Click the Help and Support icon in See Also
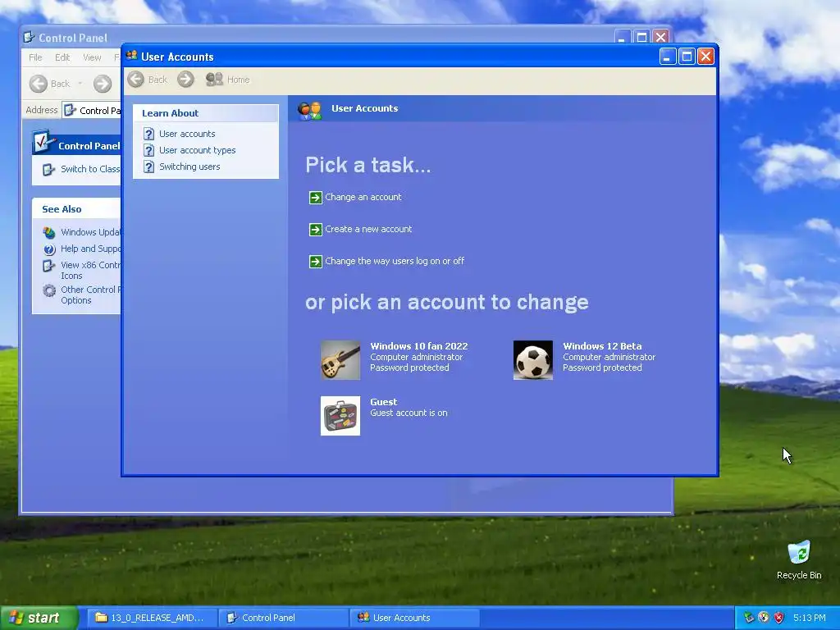The image size is (840, 630). [x=49, y=249]
